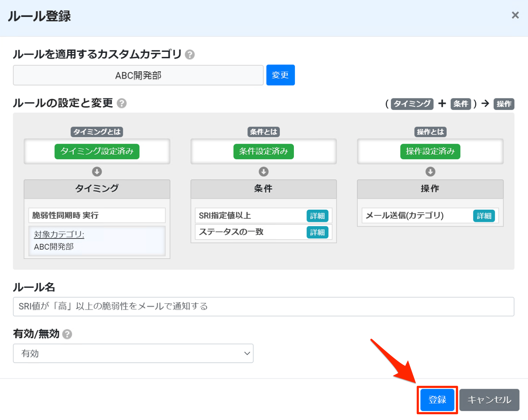Click down-arrow icon above 操作 panel
This screenshot has width=528, height=420.
[x=430, y=171]
